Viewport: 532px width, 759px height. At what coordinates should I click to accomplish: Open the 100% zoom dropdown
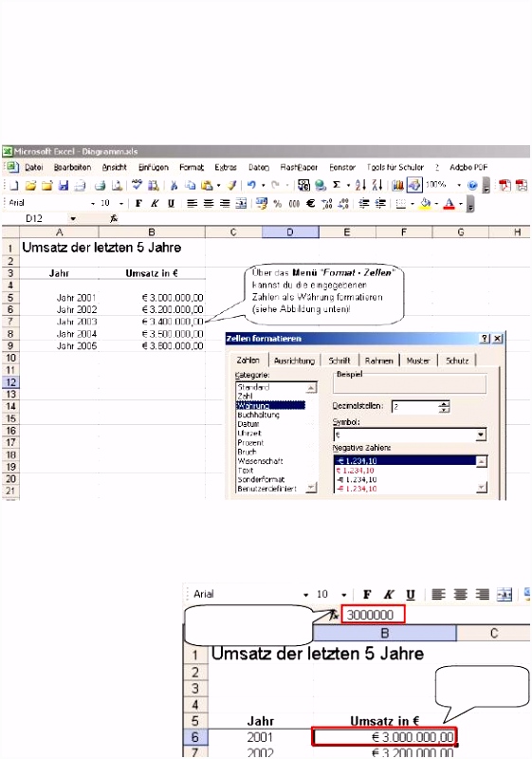[459, 185]
